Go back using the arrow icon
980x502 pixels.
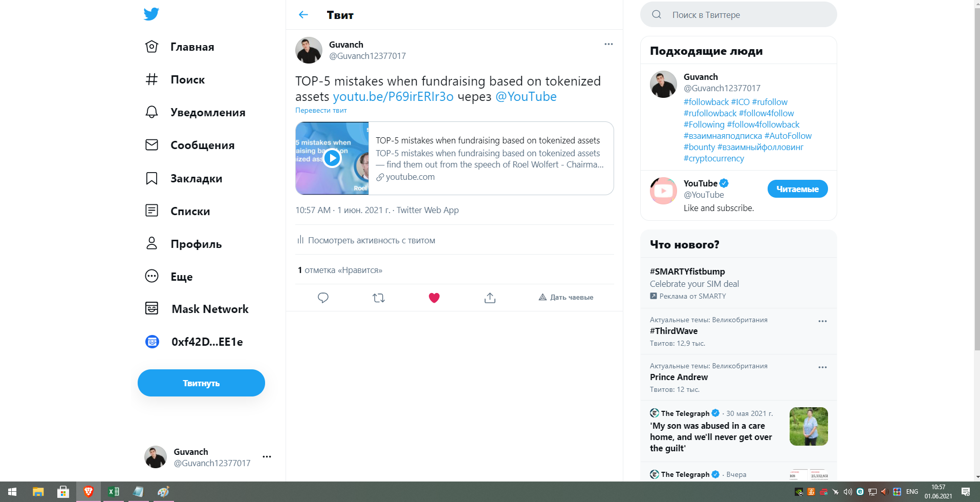point(303,15)
